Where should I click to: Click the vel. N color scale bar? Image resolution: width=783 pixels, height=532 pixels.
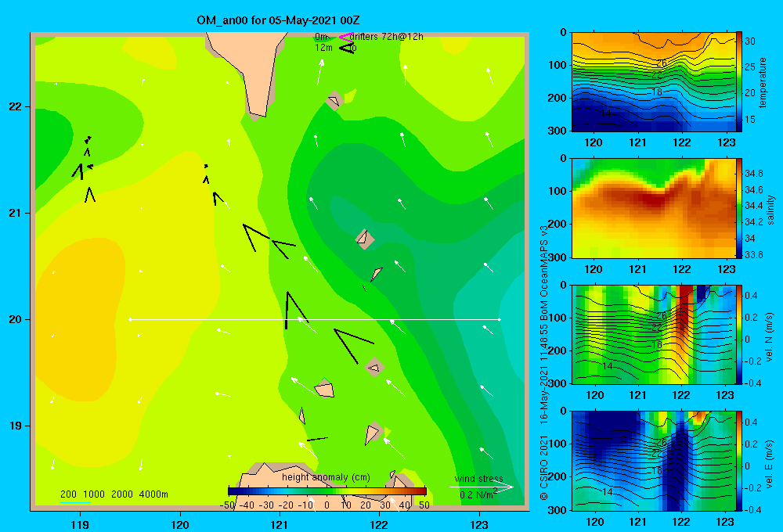(x=739, y=334)
